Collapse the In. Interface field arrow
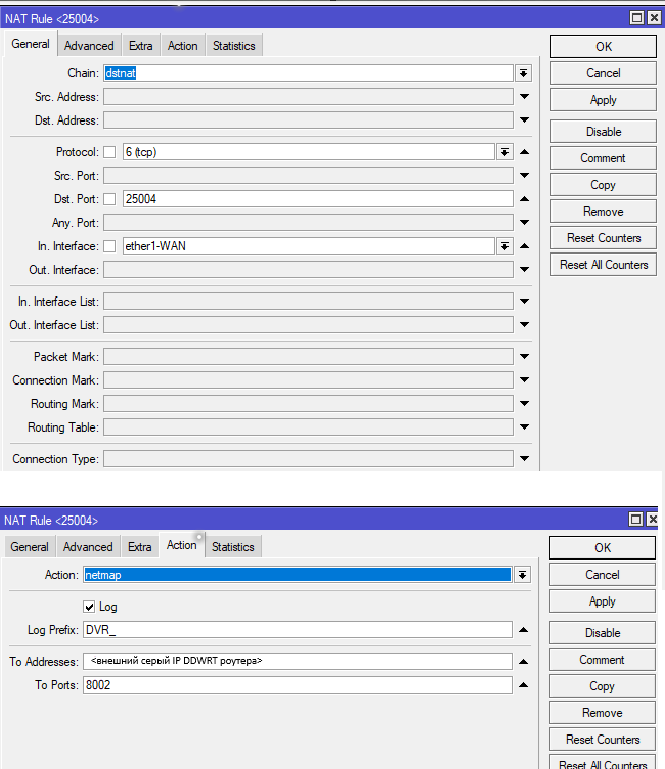Viewport: 665px width, 769px height. pos(524,246)
